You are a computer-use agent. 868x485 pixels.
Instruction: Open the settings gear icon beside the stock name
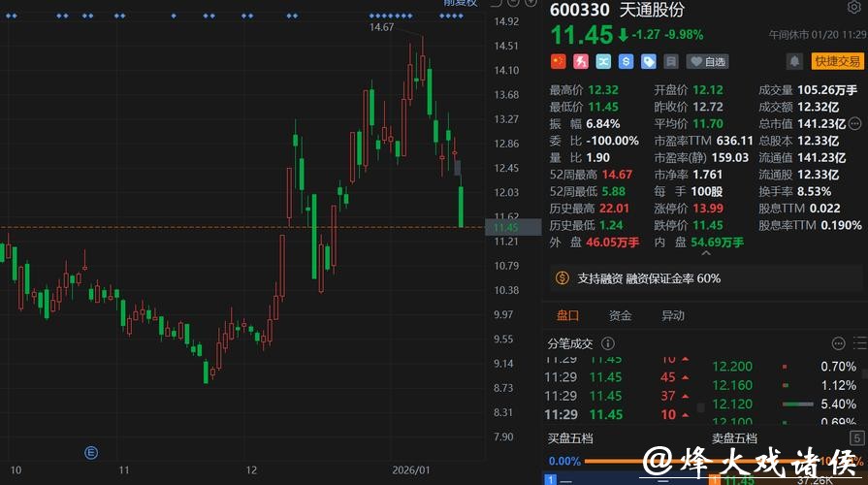click(853, 7)
